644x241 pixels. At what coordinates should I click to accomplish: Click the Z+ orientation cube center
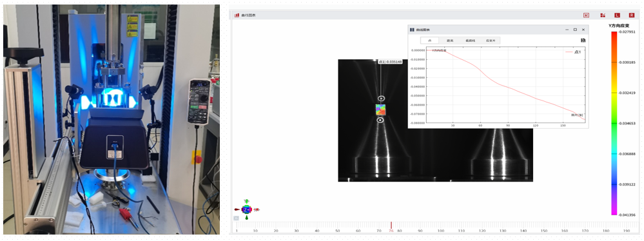click(x=246, y=209)
